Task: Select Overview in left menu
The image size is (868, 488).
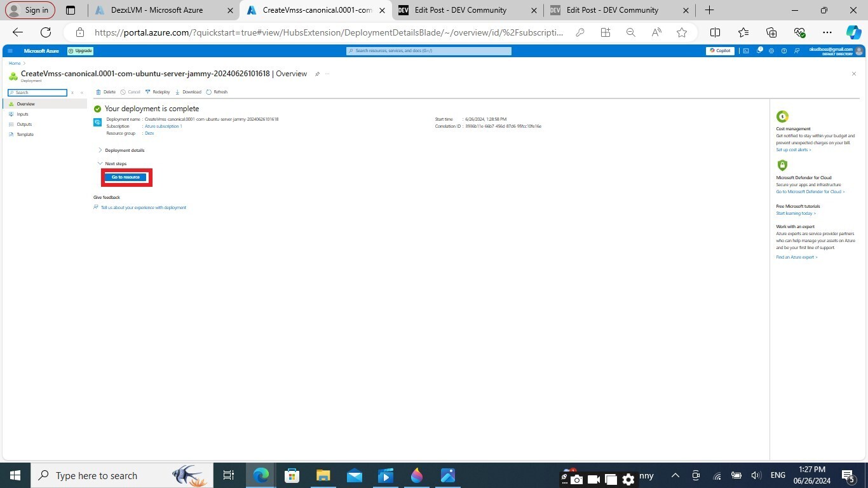Action: tap(44, 104)
